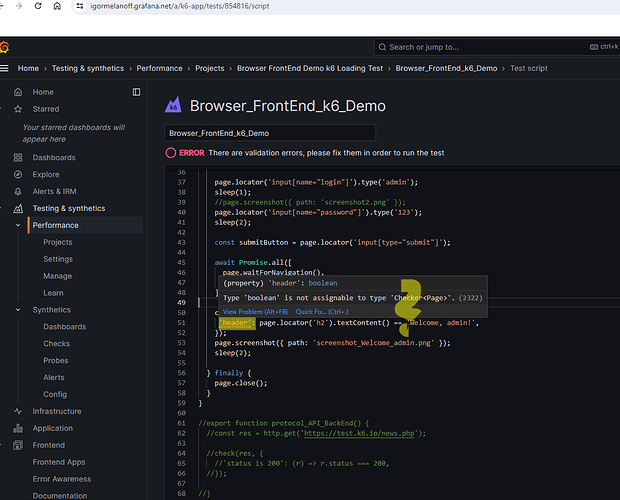Screen dimensions: 620x500
Task: Go to Home breadcrumb
Action: click(28, 68)
